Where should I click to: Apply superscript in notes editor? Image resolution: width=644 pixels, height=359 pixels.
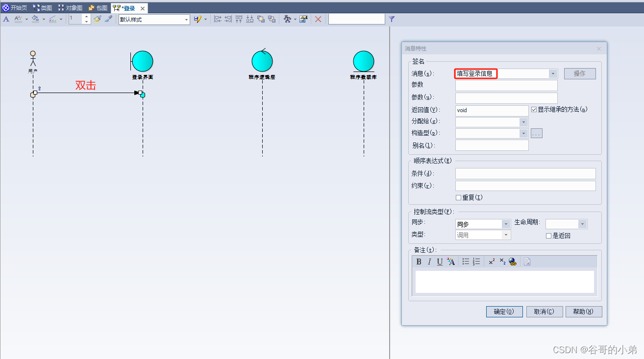[492, 262]
